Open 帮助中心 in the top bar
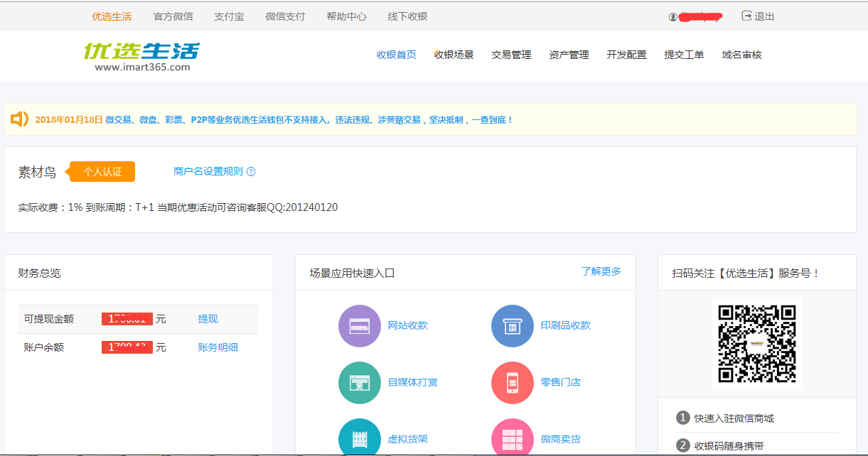The image size is (868, 456). pos(347,16)
